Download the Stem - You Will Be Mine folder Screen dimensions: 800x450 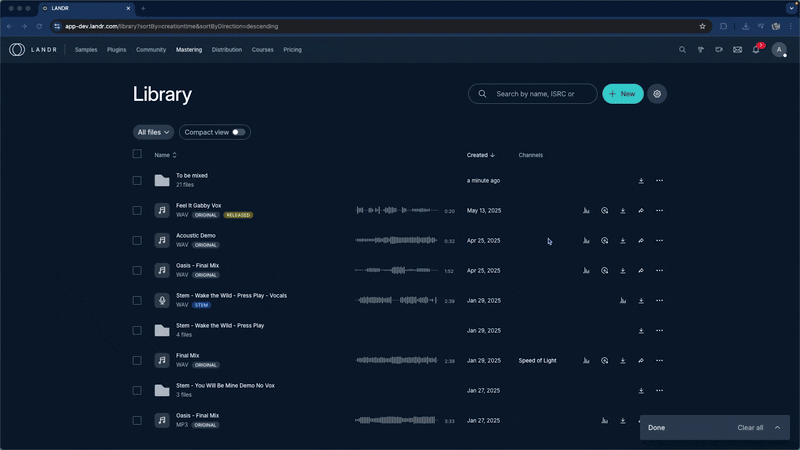click(641, 391)
